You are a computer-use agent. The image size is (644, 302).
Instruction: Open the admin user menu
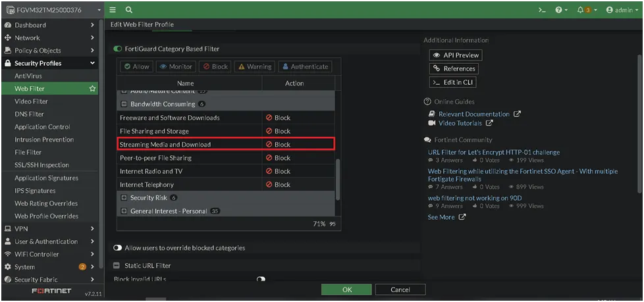[x=622, y=11]
